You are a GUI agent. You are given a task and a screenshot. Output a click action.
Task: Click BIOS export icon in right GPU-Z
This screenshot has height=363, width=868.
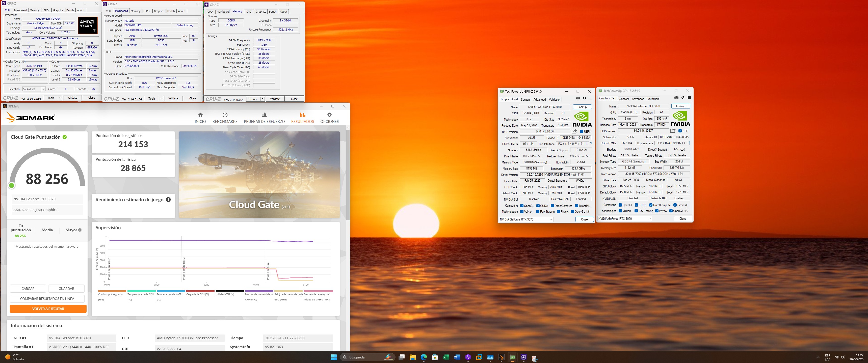coord(673,131)
